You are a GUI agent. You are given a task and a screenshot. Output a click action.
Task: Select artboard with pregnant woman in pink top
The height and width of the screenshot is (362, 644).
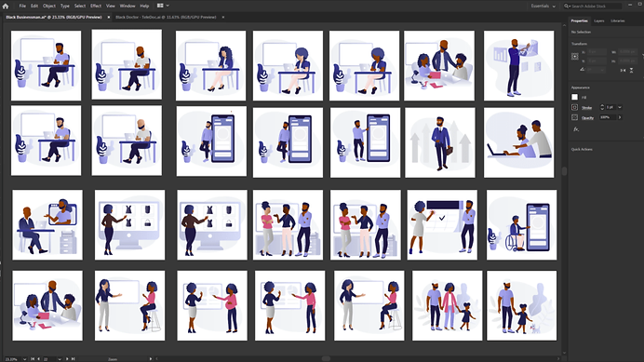pyautogui.click(x=212, y=306)
